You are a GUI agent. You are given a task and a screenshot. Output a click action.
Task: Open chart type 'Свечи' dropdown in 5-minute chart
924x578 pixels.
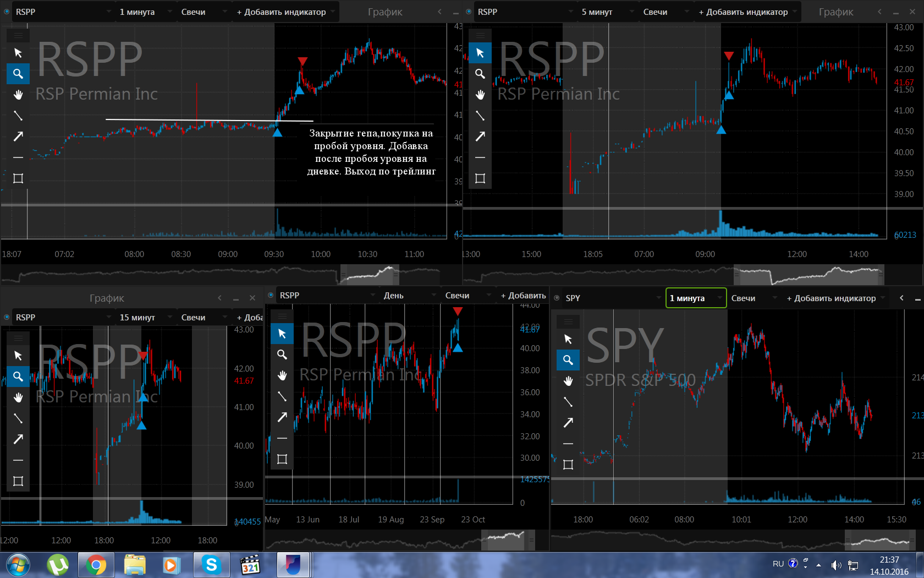click(x=665, y=12)
